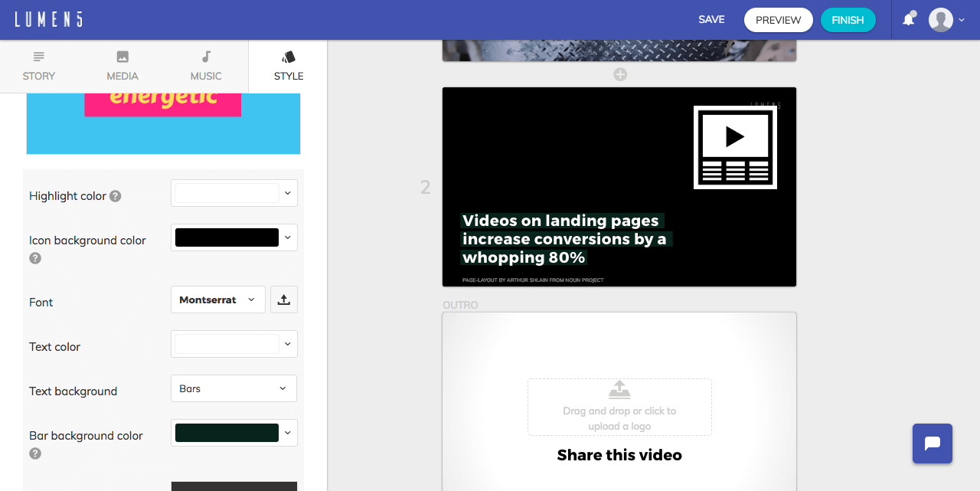The image size is (980, 491).
Task: Open the Media tab
Action: 122,67
